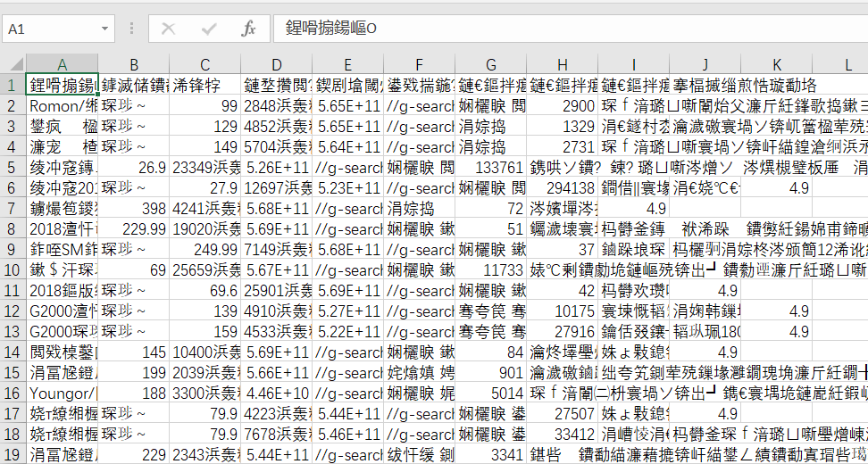Click cell C11 with value 69.6
Viewport: 868px width, 464px height.
[205, 290]
